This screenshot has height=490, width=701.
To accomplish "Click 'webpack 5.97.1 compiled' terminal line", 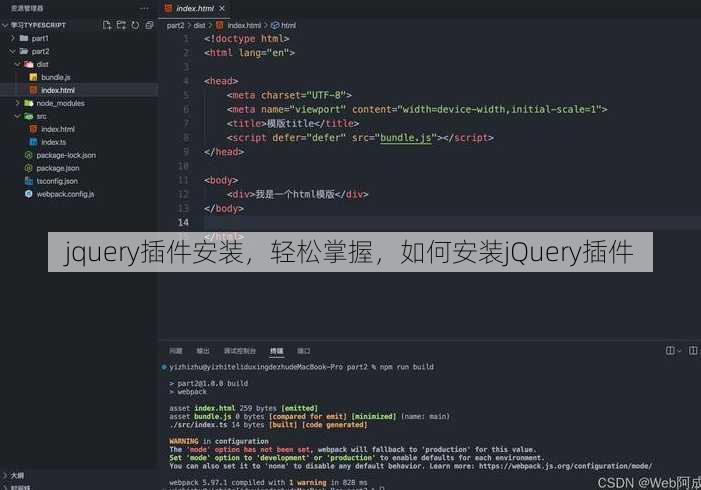I will tap(268, 482).
